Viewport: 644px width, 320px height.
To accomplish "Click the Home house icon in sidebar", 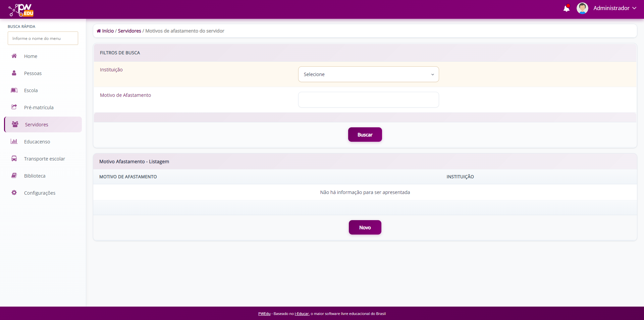I will (14, 56).
